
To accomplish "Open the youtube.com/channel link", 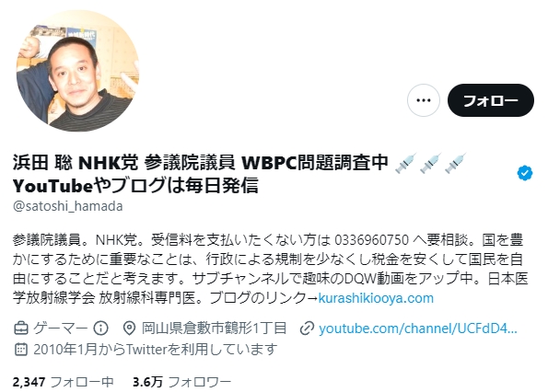I will point(417,329).
